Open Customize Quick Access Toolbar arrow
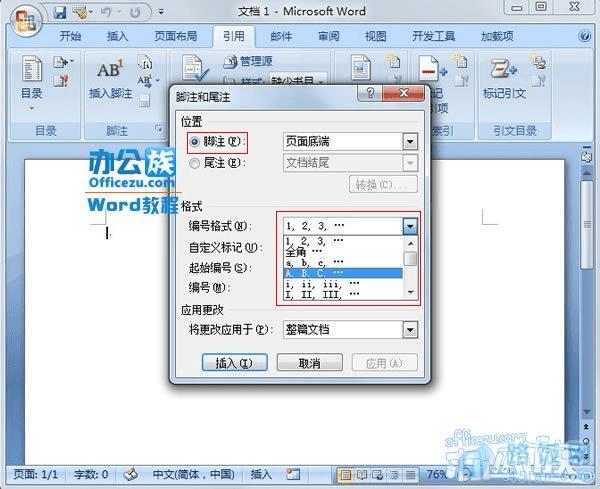 (x=161, y=12)
